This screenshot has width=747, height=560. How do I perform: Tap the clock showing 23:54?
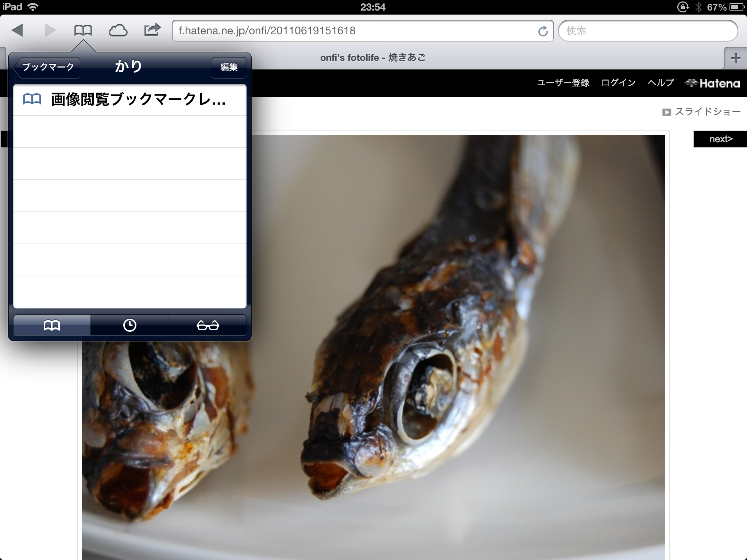tap(373, 7)
